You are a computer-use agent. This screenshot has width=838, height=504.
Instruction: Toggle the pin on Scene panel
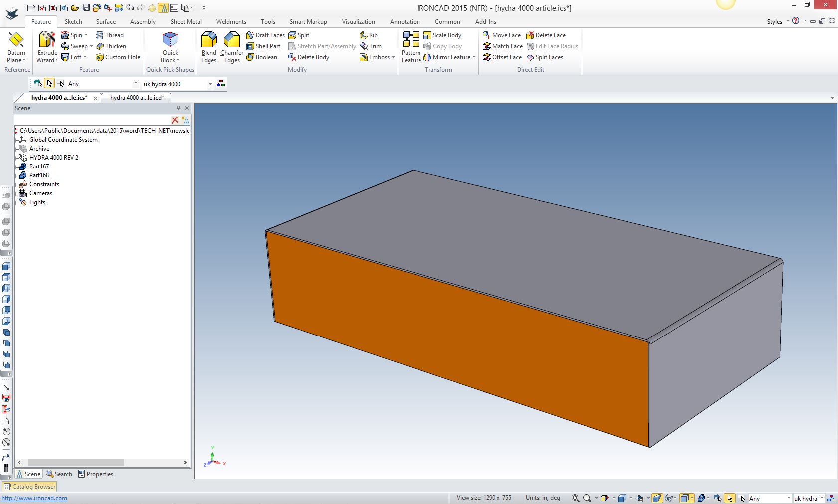click(178, 108)
